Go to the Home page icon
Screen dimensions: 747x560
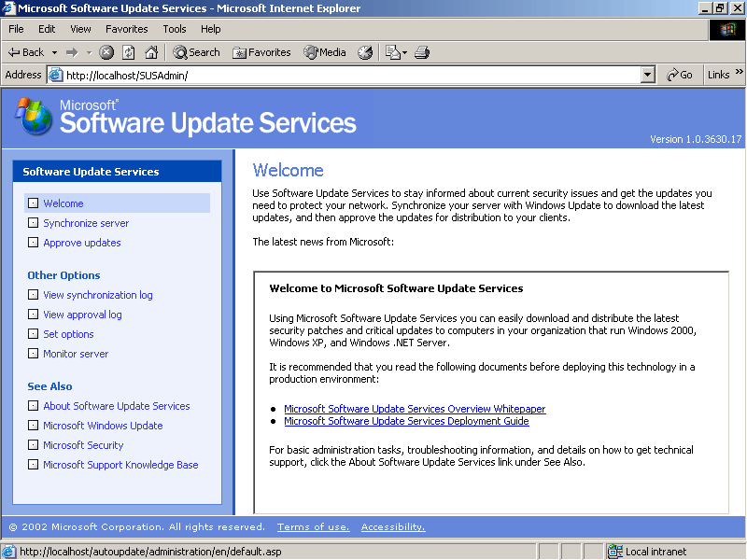[x=151, y=52]
